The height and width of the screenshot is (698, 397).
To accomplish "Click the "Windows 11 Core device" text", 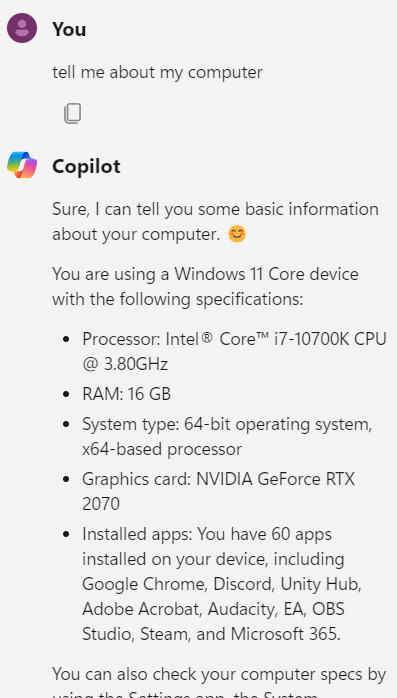I will click(266, 274).
